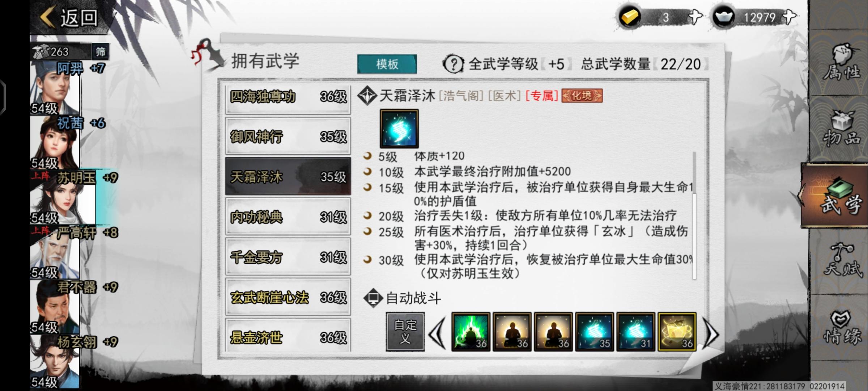Click the 模板 template button
868x391 pixels.
[387, 64]
